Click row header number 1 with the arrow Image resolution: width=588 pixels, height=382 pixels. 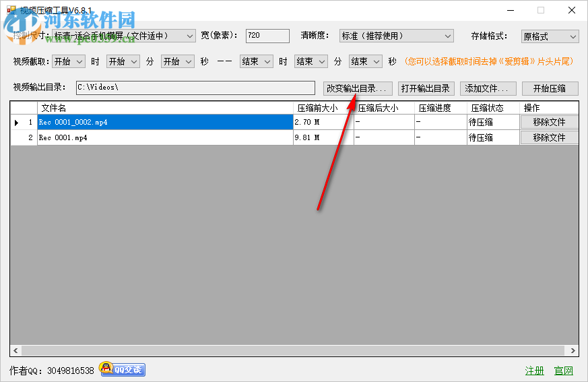point(24,123)
